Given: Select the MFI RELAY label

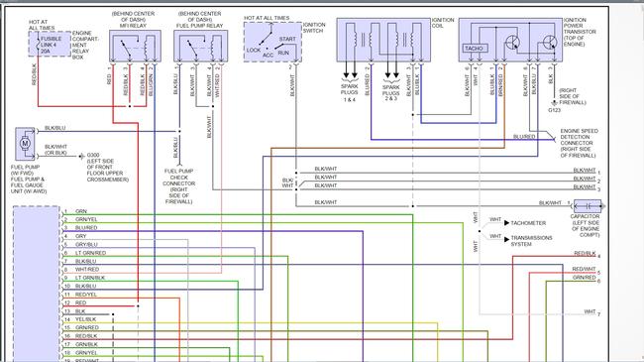Looking at the screenshot, I should [133, 26].
